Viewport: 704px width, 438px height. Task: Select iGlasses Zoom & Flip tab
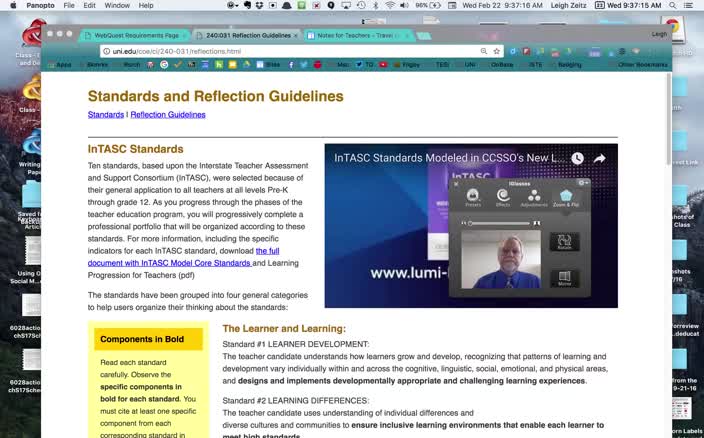pyautogui.click(x=566, y=198)
